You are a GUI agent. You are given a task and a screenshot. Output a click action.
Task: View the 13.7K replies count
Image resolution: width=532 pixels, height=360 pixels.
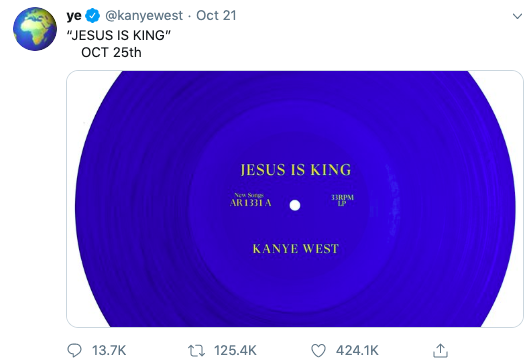click(x=109, y=350)
